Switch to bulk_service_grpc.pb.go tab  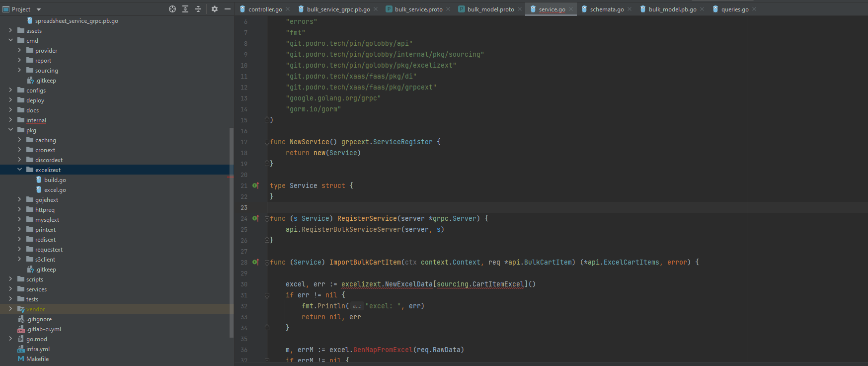point(334,9)
